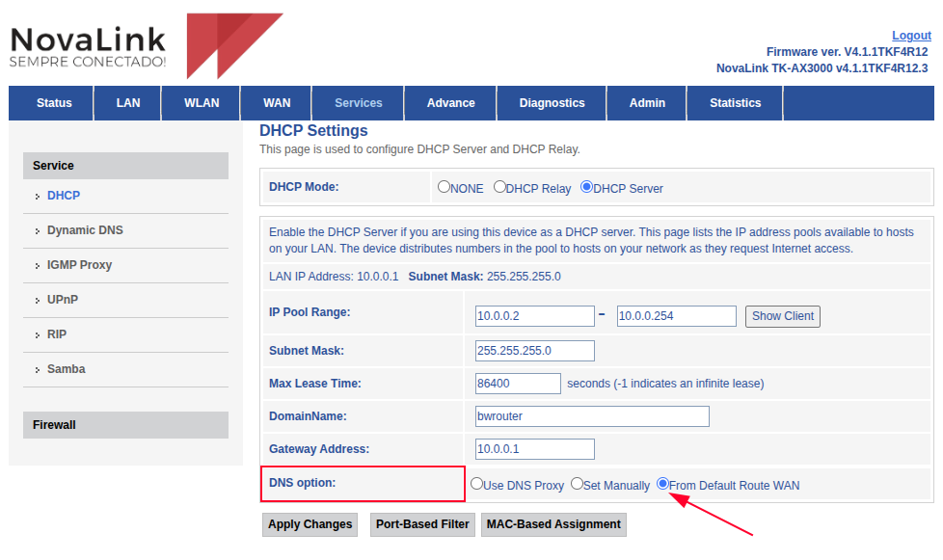This screenshot has width=943, height=560.
Task: Click the Logout link
Action: point(911,36)
